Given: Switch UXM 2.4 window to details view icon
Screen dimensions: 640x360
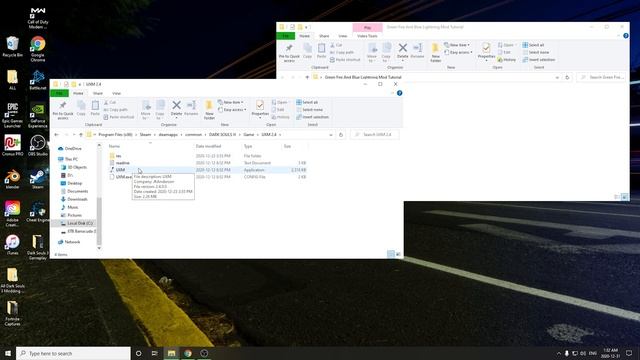Looking at the screenshot, I should point(391,254).
